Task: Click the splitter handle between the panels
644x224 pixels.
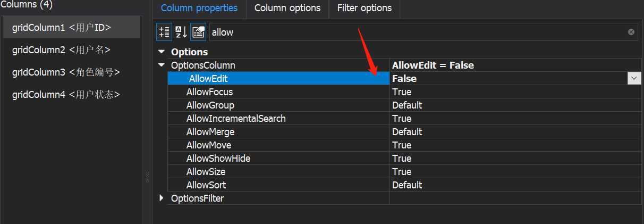Action: coord(147,177)
